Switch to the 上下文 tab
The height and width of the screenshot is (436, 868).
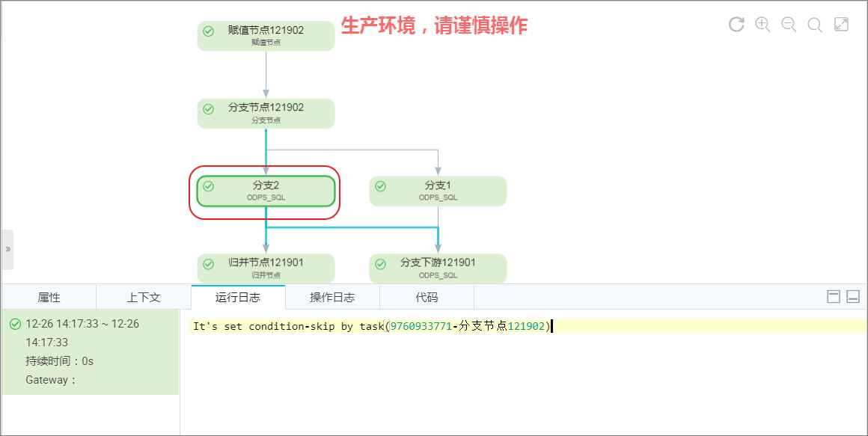[144, 297]
